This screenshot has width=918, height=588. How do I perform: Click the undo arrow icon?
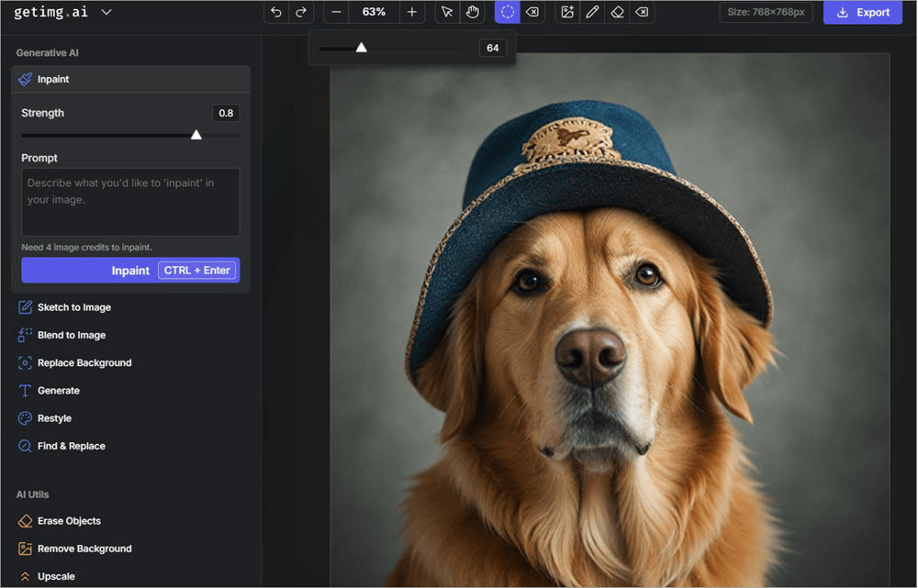pos(276,12)
